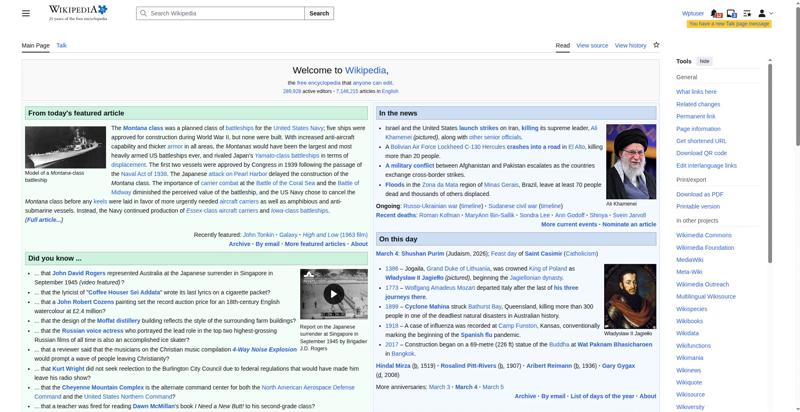Open the Wptuser profile link
This screenshot has height=412, width=800.
tap(692, 13)
